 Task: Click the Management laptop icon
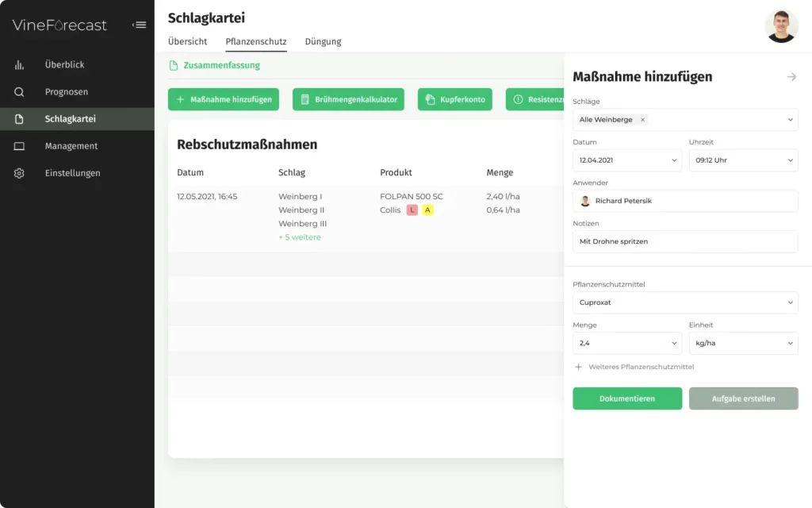point(19,146)
